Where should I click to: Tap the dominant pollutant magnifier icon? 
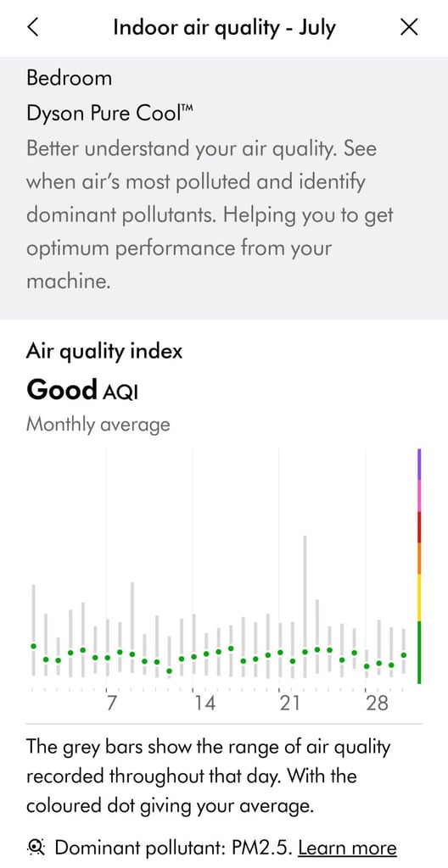coord(37,847)
